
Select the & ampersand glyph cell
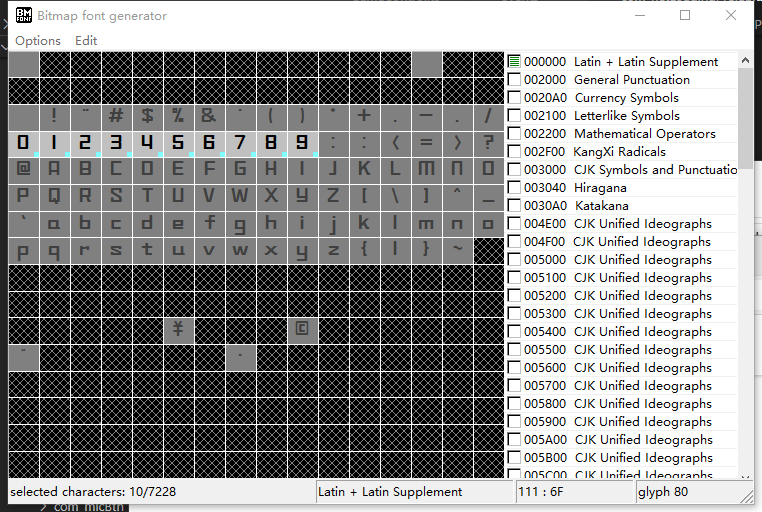tap(209, 117)
